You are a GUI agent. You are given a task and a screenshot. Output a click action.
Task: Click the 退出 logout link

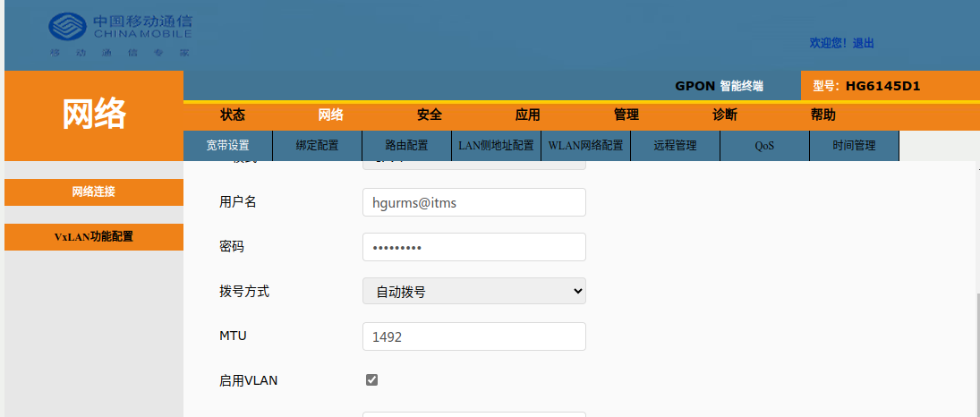point(863,43)
